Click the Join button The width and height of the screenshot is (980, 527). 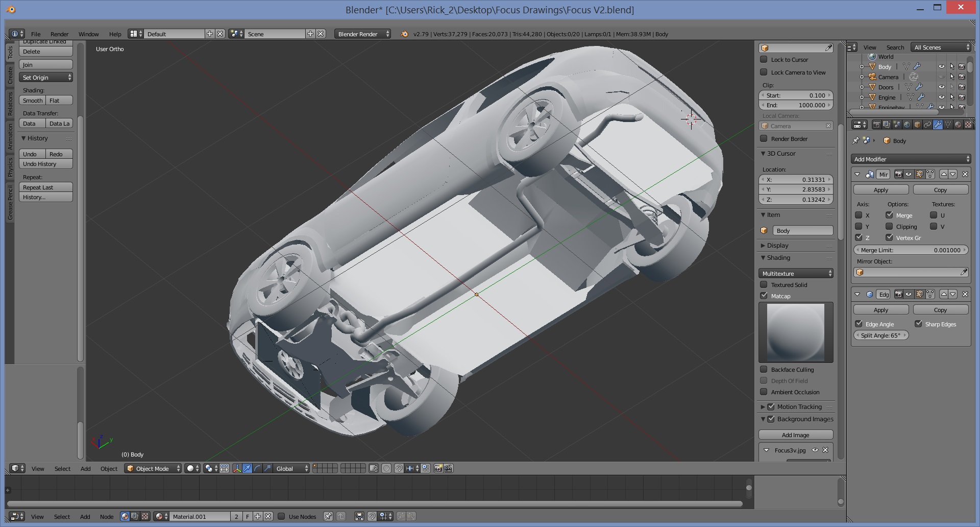pyautogui.click(x=46, y=64)
